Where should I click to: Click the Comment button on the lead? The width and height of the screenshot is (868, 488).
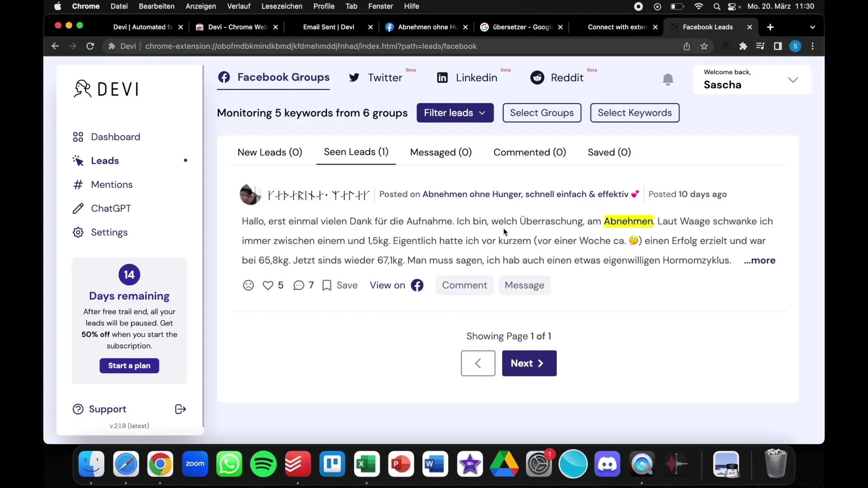464,286
